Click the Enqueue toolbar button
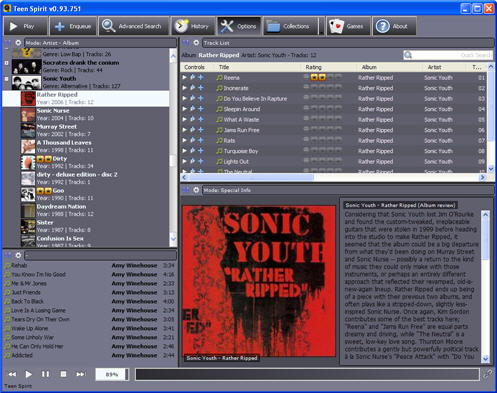 [73, 26]
